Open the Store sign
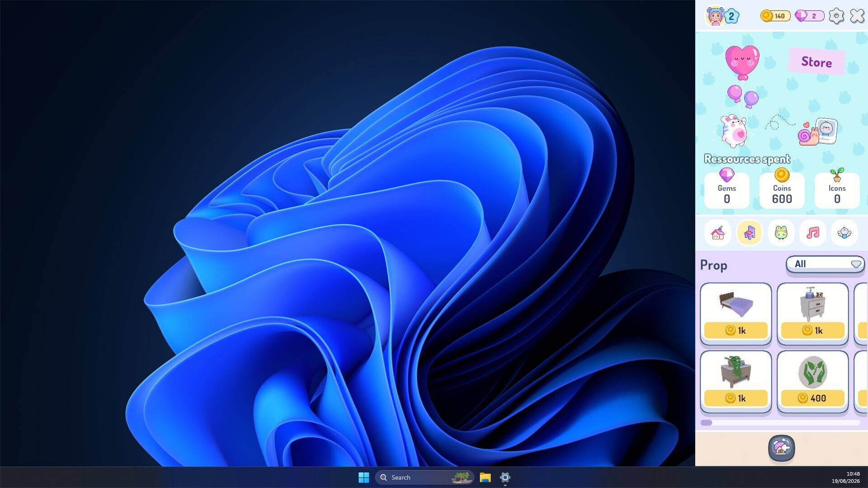 coord(816,61)
